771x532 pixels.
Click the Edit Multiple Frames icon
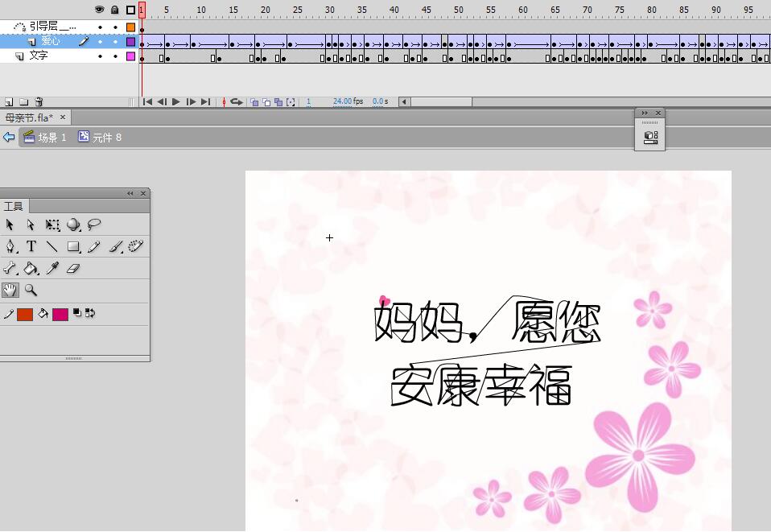278,101
